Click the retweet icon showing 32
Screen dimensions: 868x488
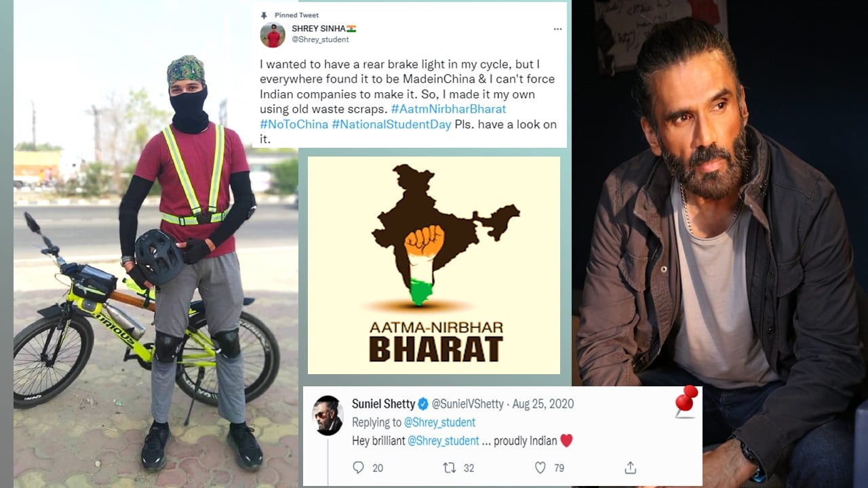(449, 468)
